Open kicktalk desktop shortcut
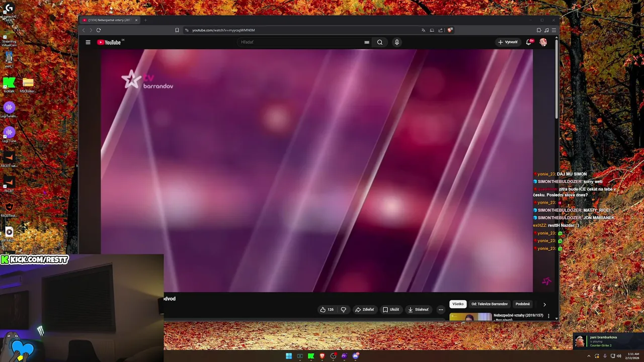The width and height of the screenshot is (644, 362). [x=9, y=84]
